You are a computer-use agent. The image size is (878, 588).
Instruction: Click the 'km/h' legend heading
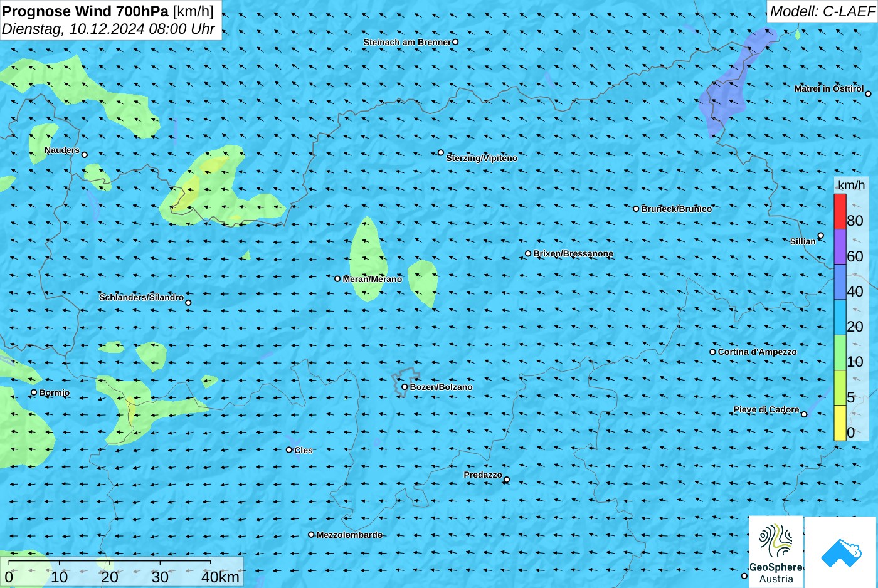[x=851, y=185]
